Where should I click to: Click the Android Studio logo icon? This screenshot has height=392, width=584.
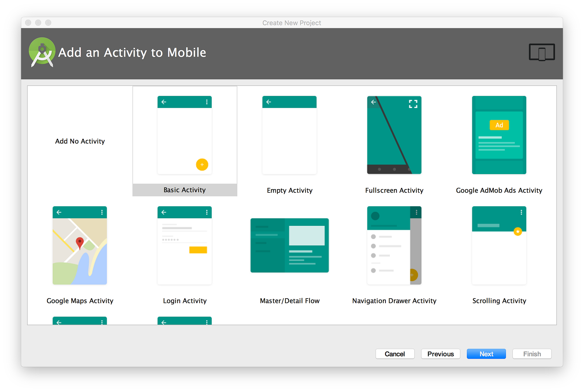(x=42, y=52)
